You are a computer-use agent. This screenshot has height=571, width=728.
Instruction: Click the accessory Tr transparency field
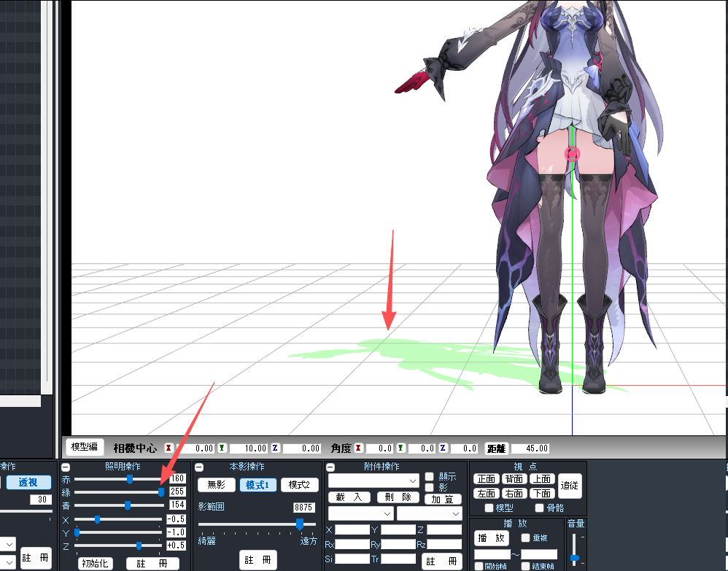click(x=398, y=559)
